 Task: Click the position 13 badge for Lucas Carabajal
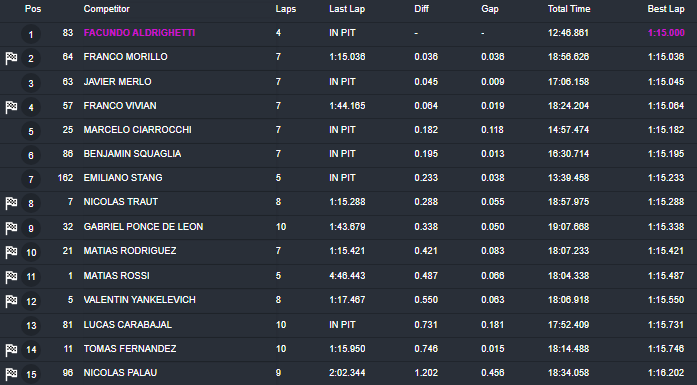(31, 325)
